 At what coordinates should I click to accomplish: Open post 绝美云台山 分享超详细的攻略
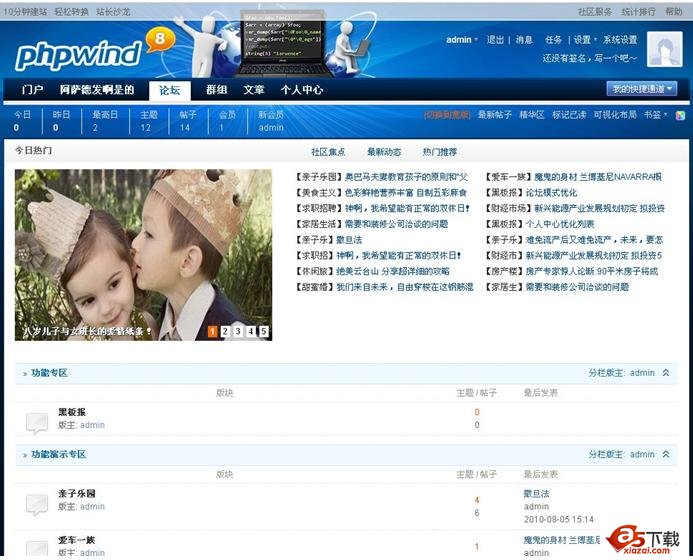coord(393,271)
